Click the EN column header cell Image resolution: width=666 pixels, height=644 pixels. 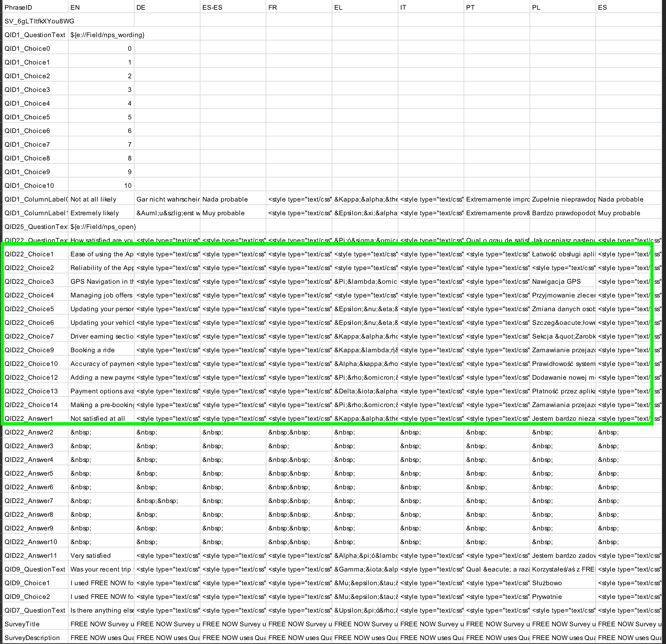click(101, 8)
